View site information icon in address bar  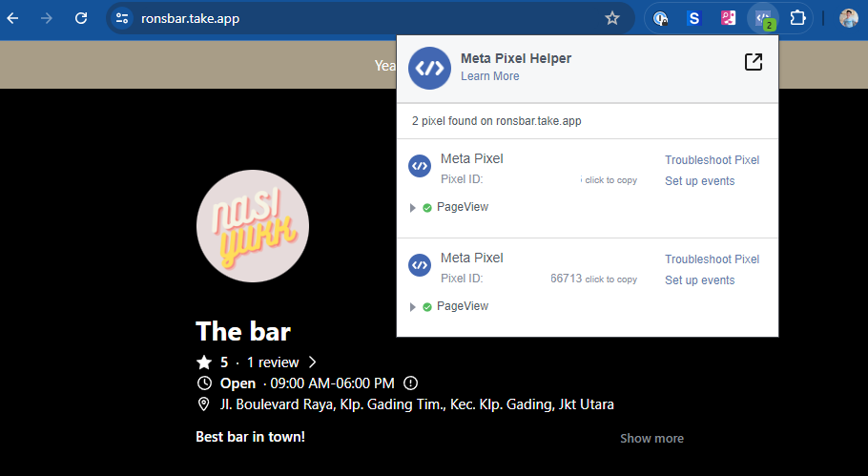pyautogui.click(x=122, y=18)
